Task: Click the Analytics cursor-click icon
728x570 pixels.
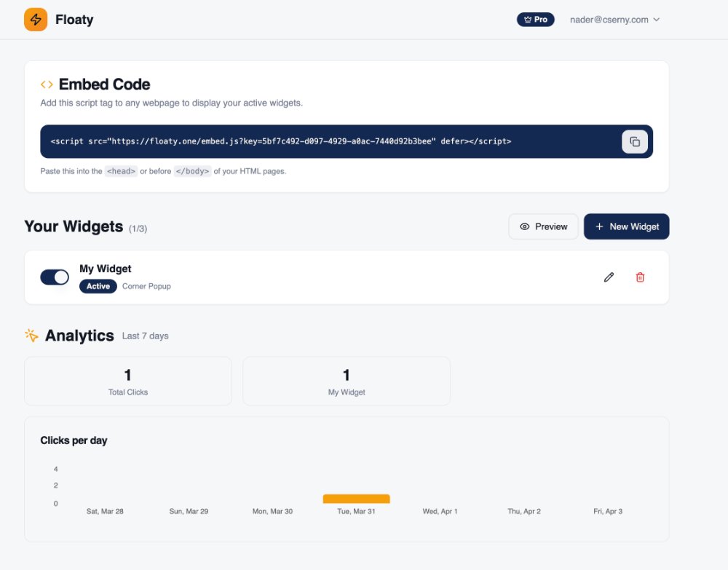Action: [31, 335]
